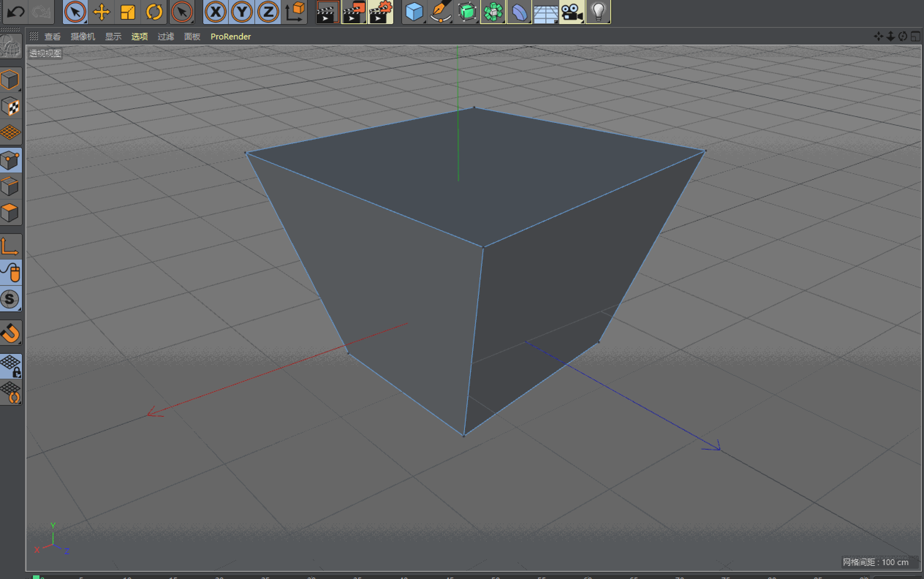Click the viewport maximize toggle icon
The width and height of the screenshot is (924, 579).
coord(915,37)
